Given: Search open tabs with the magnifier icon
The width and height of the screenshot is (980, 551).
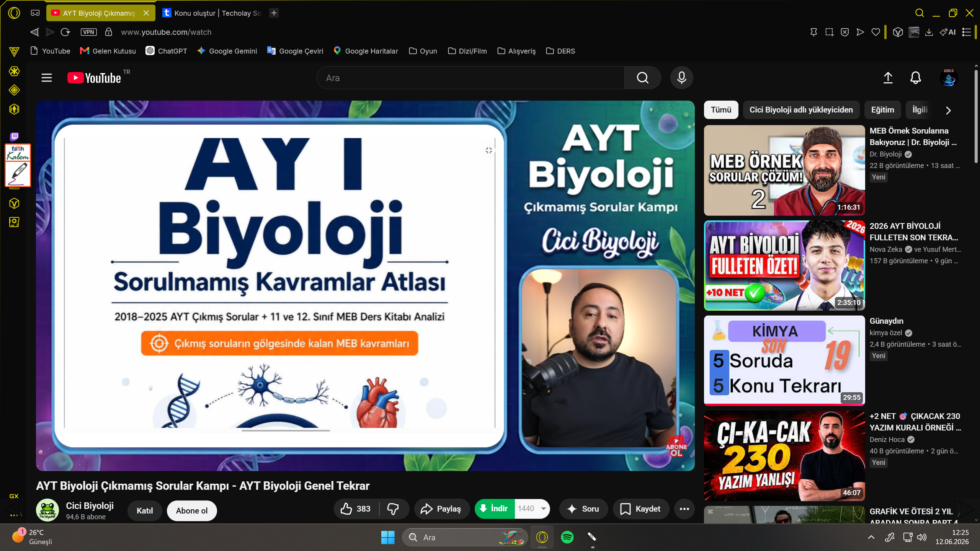Looking at the screenshot, I should click(x=920, y=13).
